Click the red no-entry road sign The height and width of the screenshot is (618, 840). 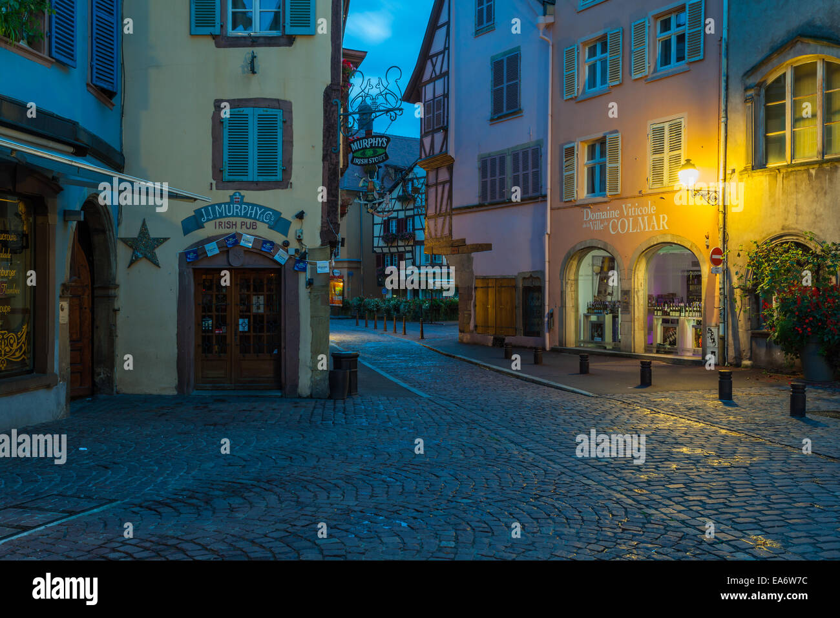coord(716,256)
